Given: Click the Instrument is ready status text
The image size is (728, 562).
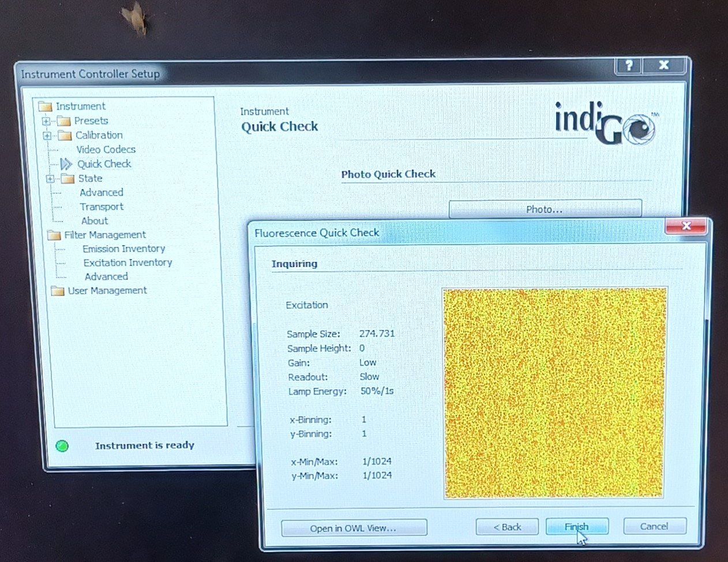Looking at the screenshot, I should [x=145, y=445].
